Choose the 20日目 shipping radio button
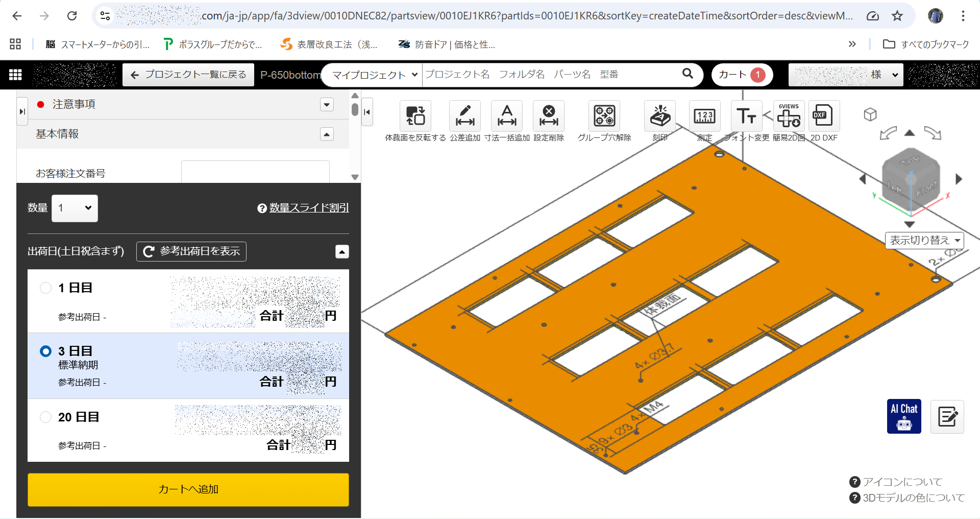Screen dimensions: 980x519 (x=46, y=417)
